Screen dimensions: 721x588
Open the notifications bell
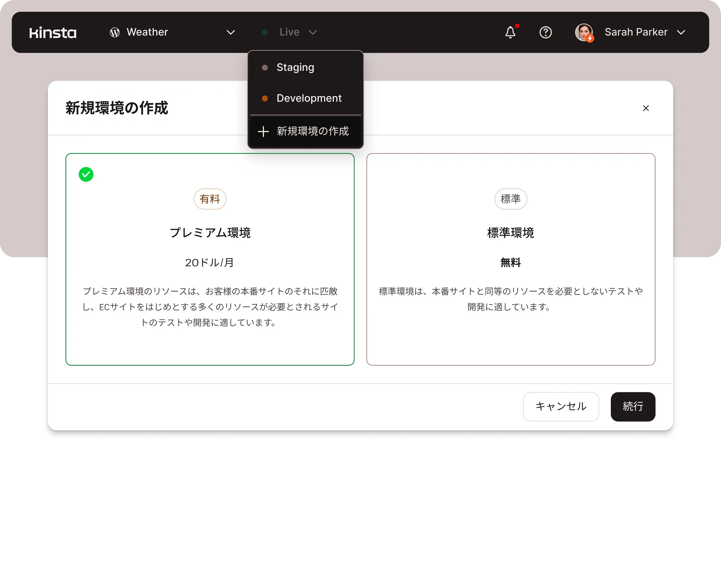510,33
